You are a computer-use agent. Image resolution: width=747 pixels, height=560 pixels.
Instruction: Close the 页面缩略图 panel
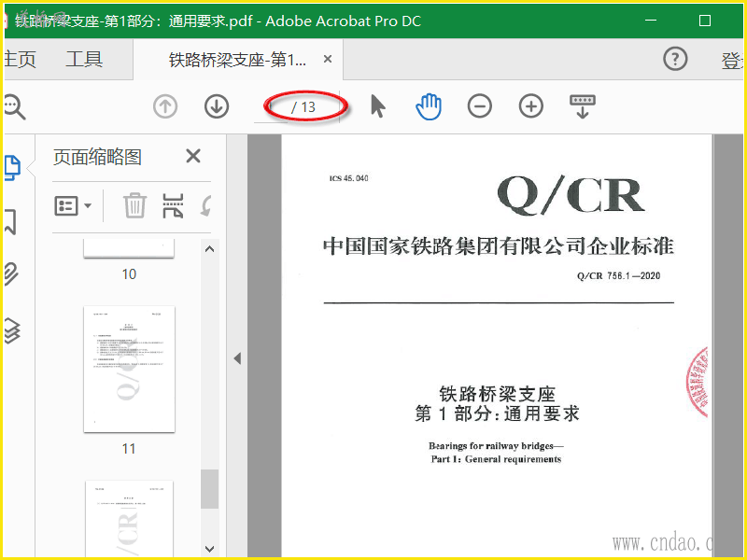point(193,156)
